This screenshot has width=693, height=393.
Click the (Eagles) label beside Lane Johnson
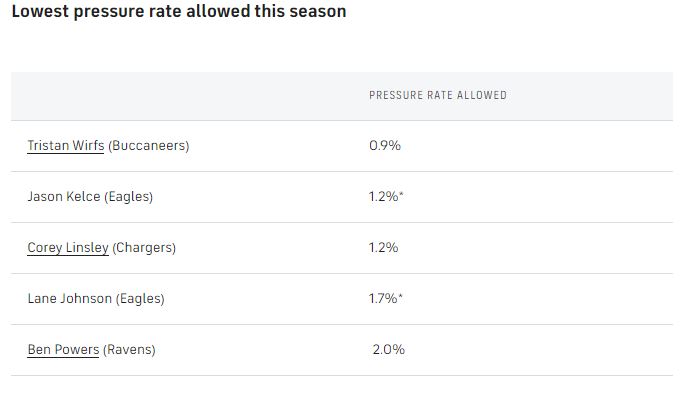pos(140,298)
